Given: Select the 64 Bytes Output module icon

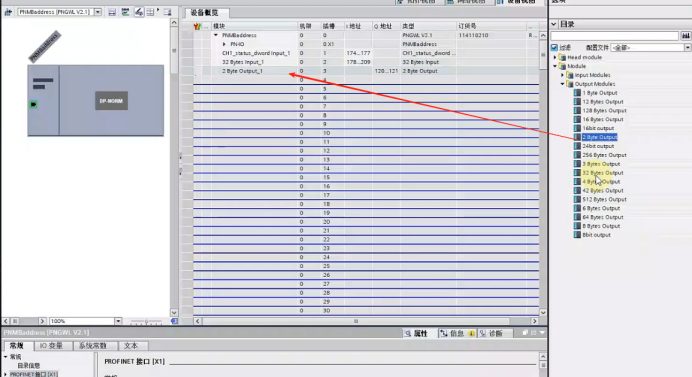Looking at the screenshot, I should (577, 217).
